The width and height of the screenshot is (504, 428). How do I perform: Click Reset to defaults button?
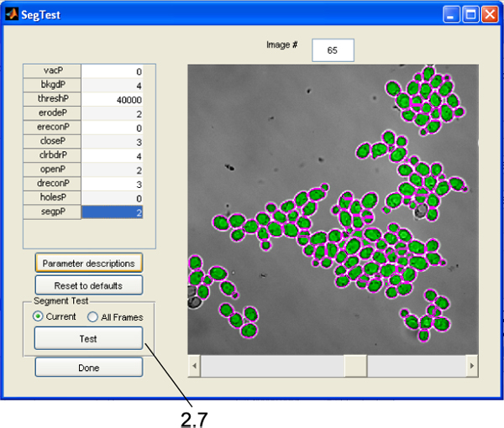[88, 285]
